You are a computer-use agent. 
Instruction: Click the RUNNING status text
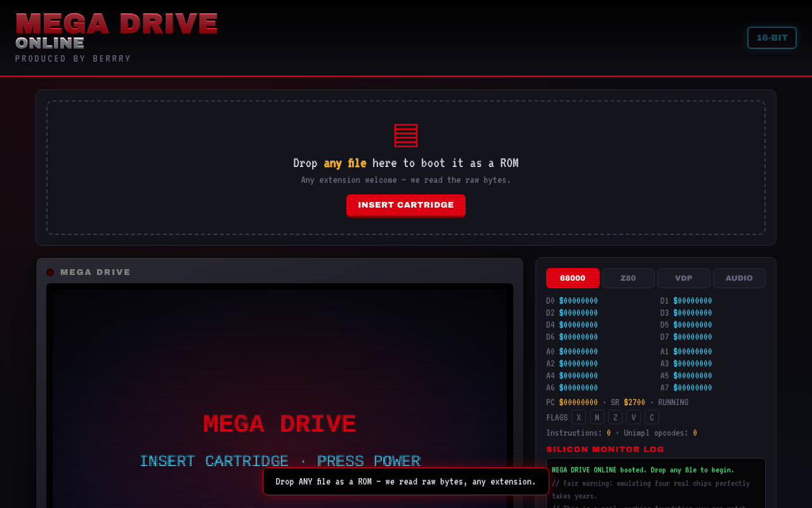pos(673,403)
